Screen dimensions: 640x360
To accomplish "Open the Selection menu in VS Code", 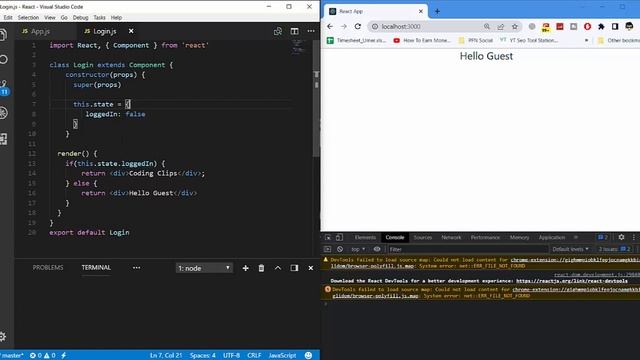I will (x=28, y=18).
